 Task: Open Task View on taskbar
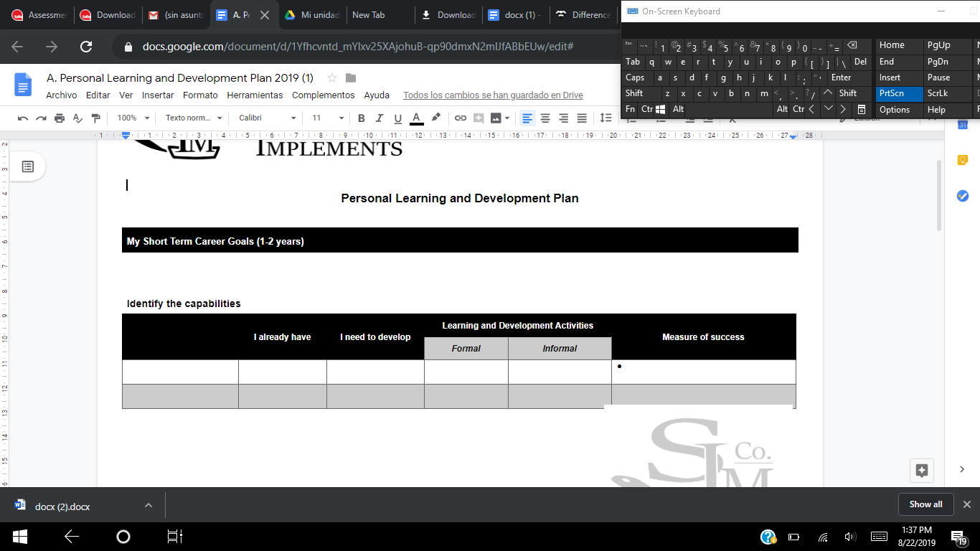(174, 536)
